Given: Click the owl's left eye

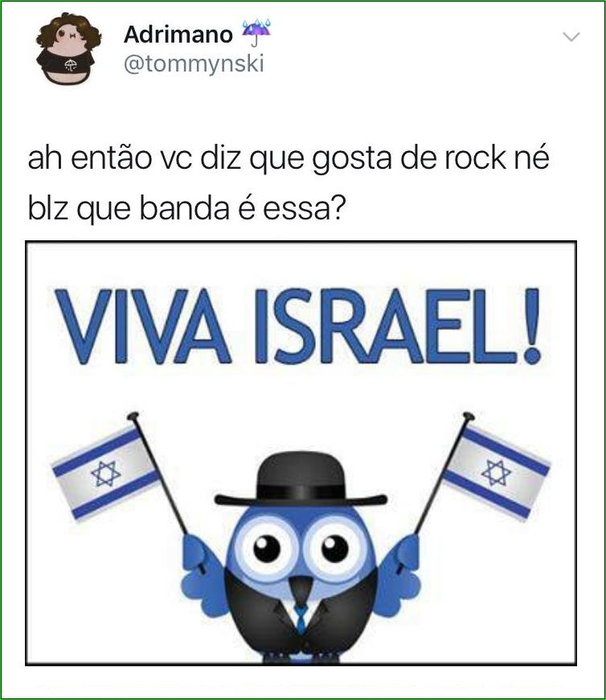Looking at the screenshot, I should [267, 549].
